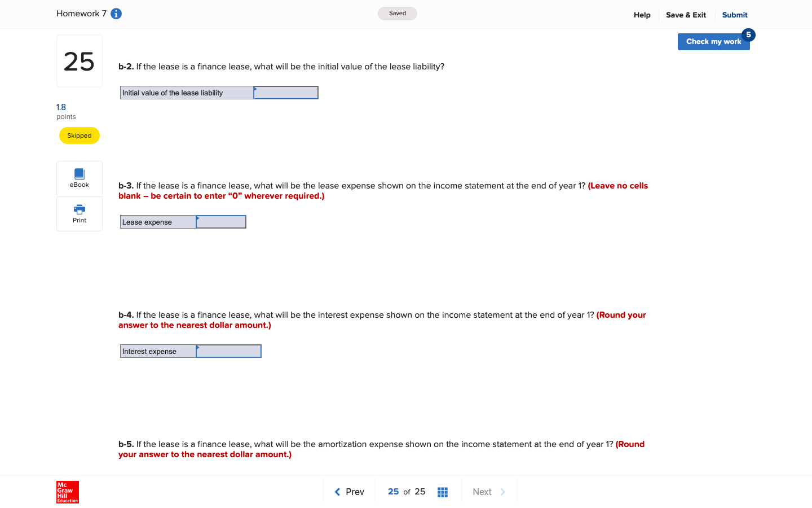The height and width of the screenshot is (508, 812).
Task: Click the Saved status indicator
Action: pos(397,13)
